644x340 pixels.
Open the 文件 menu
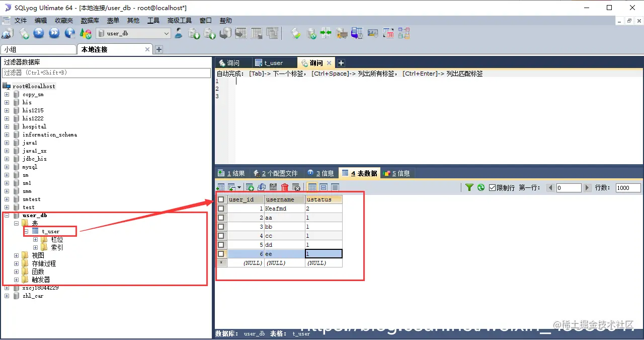click(21, 21)
